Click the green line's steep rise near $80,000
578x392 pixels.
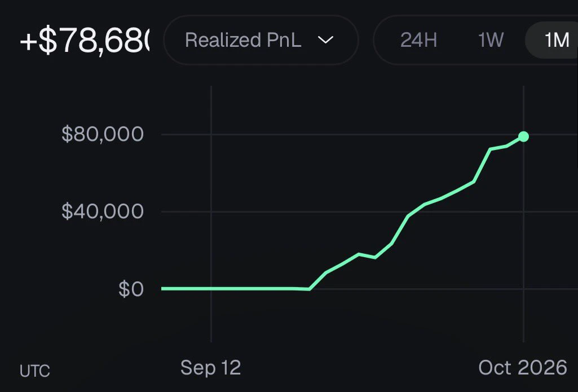pyautogui.click(x=482, y=165)
